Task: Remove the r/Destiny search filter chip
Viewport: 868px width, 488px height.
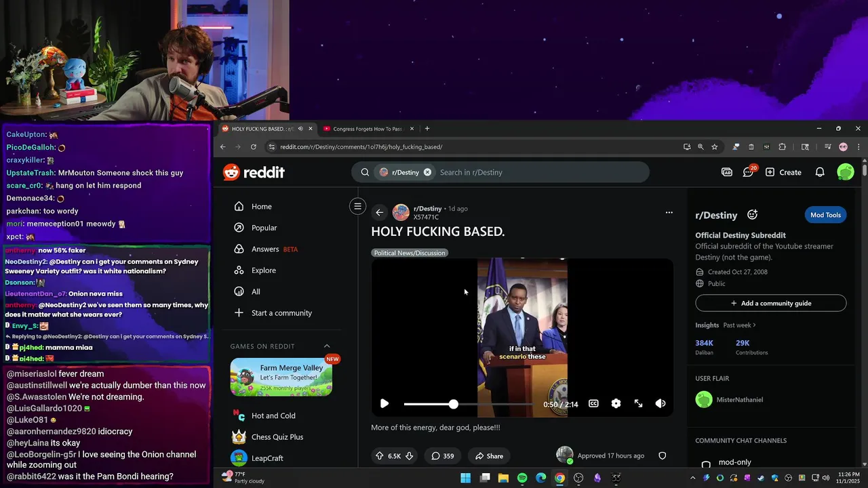Action: pyautogui.click(x=427, y=172)
